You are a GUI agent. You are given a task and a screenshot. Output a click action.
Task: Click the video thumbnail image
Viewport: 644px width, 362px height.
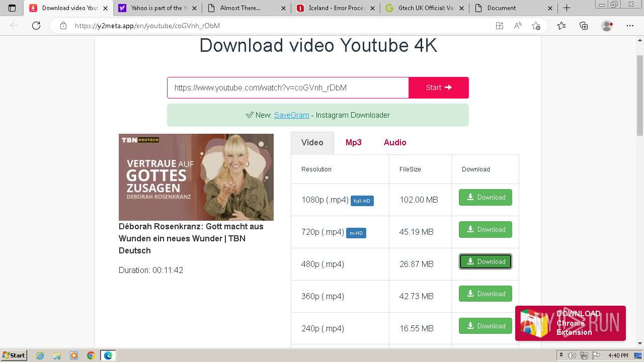196,177
